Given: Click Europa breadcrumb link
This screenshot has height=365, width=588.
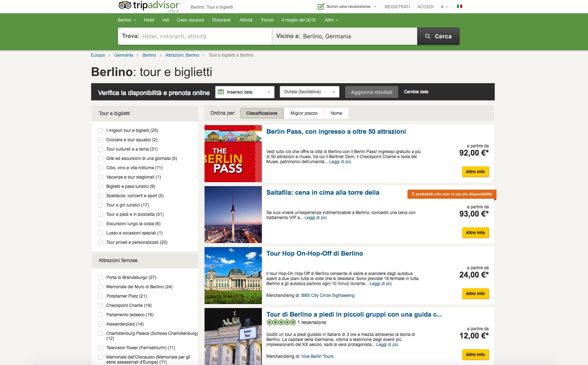Looking at the screenshot, I should click(98, 55).
